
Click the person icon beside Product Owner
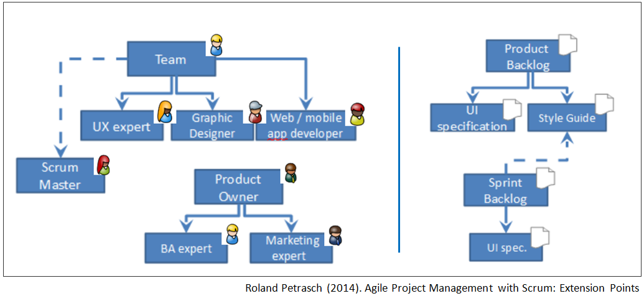point(291,173)
